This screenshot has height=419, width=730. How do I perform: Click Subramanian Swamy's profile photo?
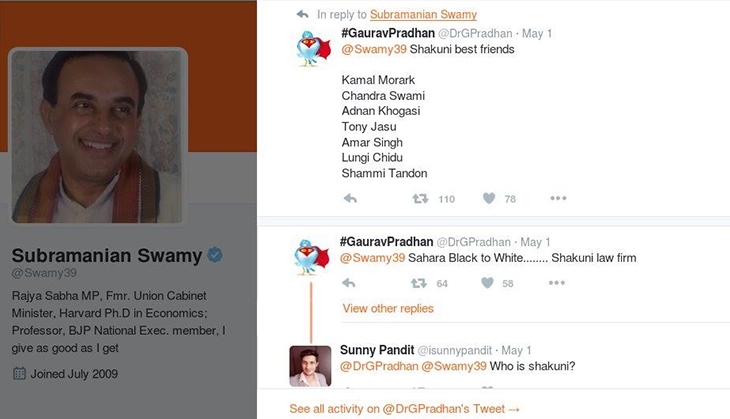point(98,136)
